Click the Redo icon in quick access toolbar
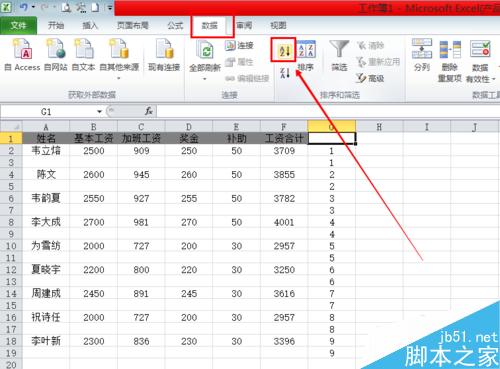The width and height of the screenshot is (500, 369). 45,7
